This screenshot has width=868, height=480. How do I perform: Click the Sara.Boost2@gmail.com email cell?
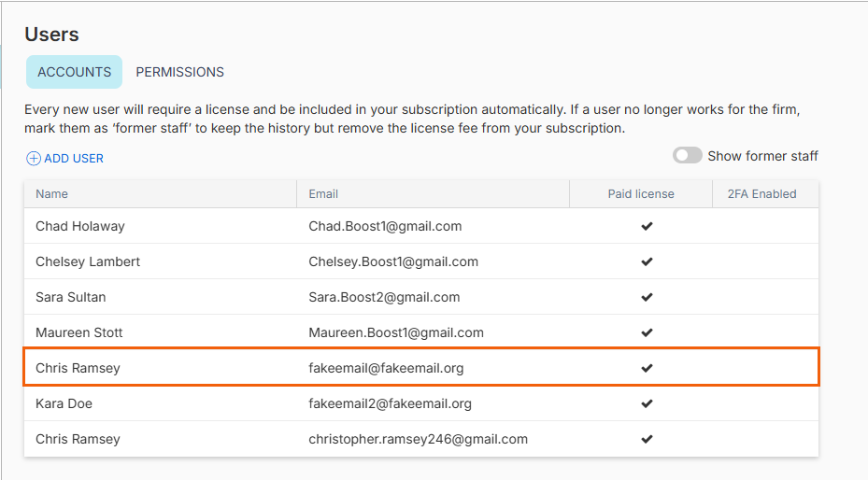384,297
